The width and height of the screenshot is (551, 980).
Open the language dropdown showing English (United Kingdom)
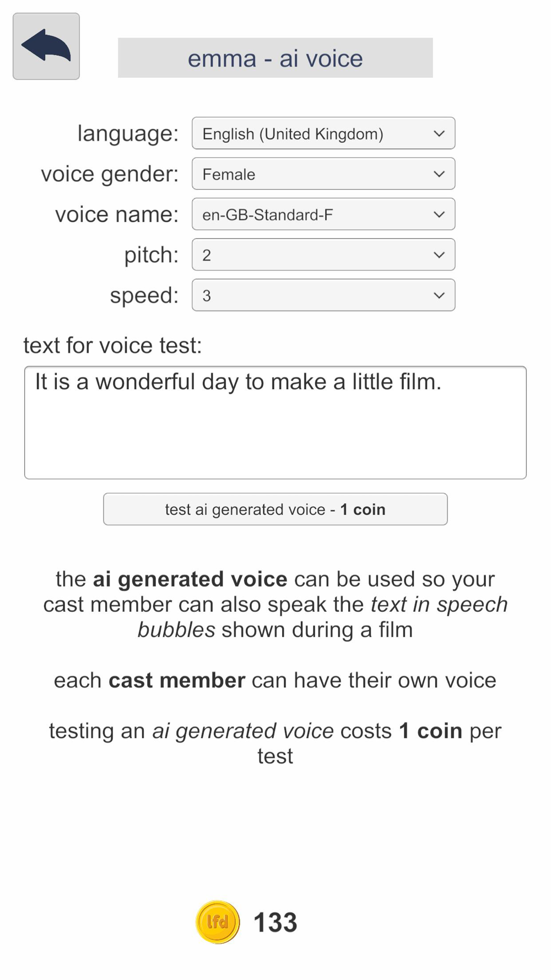click(323, 133)
